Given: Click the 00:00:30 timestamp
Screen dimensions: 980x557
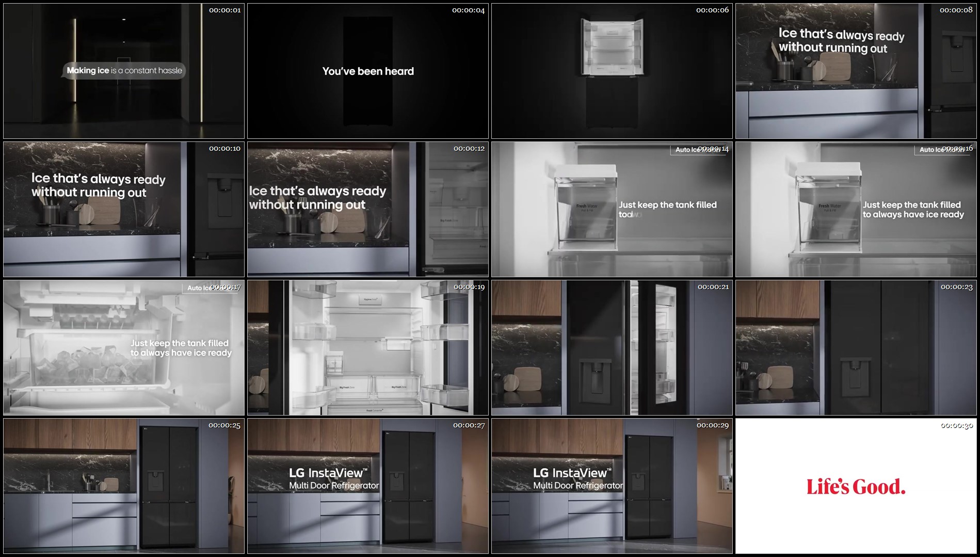Looking at the screenshot, I should coord(957,425).
